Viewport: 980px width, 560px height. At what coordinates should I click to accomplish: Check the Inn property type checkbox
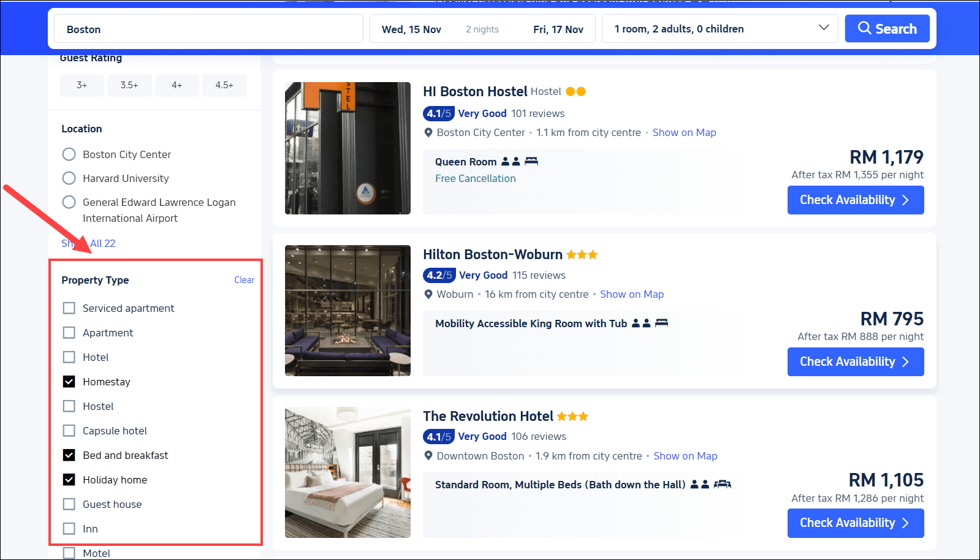coord(69,529)
